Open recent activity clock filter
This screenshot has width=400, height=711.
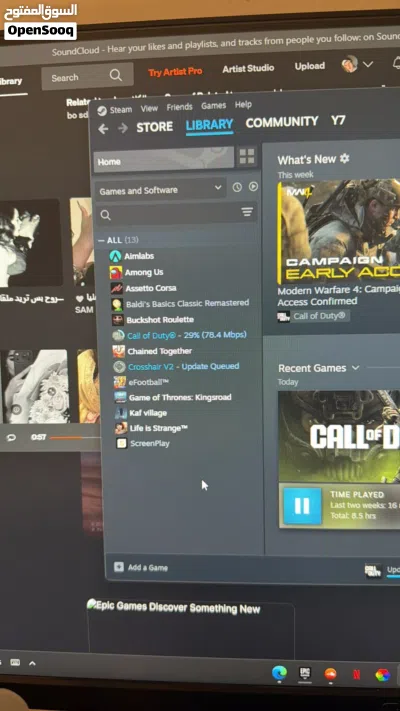(237, 187)
